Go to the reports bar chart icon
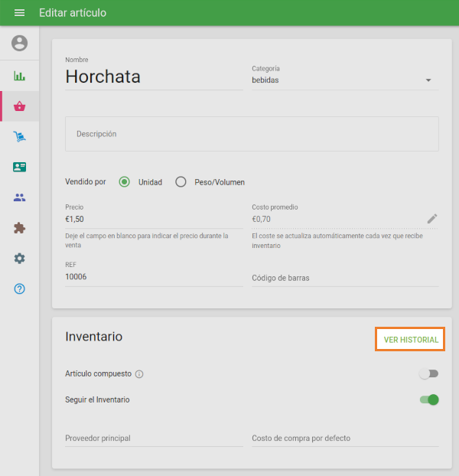This screenshot has height=476, width=459. coord(20,76)
